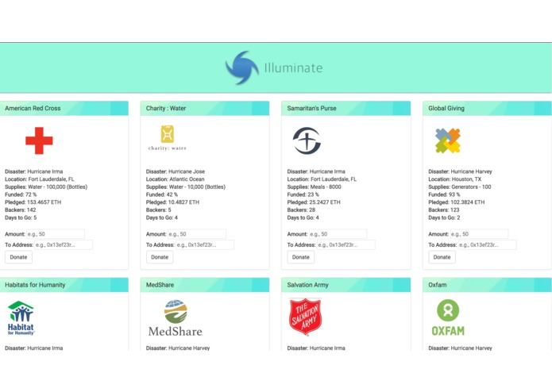The height and width of the screenshot is (392, 552).
Task: Click 'Backers: 28' text
Action: (x=301, y=210)
